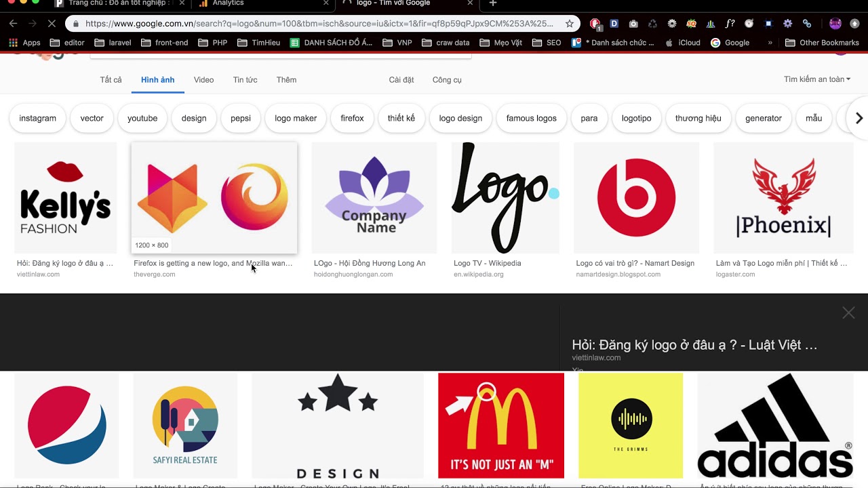868x488 pixels.
Task: Open the craw data bookmarks folder
Action: (x=446, y=43)
